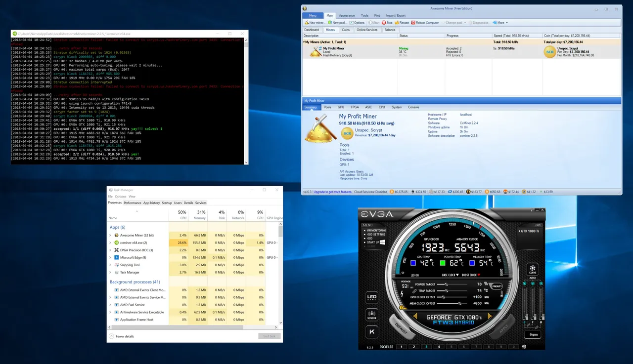Expand the Awesome Miner (32 bit) process row
633x364 pixels.
click(x=110, y=235)
